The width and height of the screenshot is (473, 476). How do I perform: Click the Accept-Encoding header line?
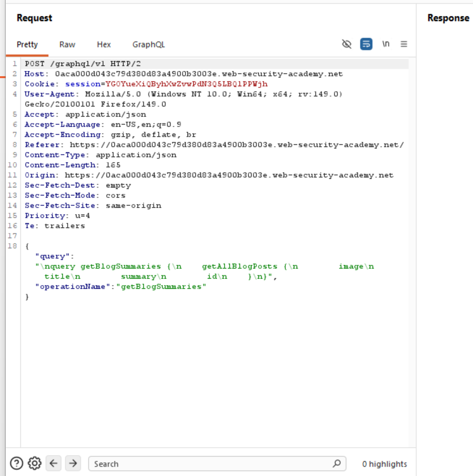(110, 135)
